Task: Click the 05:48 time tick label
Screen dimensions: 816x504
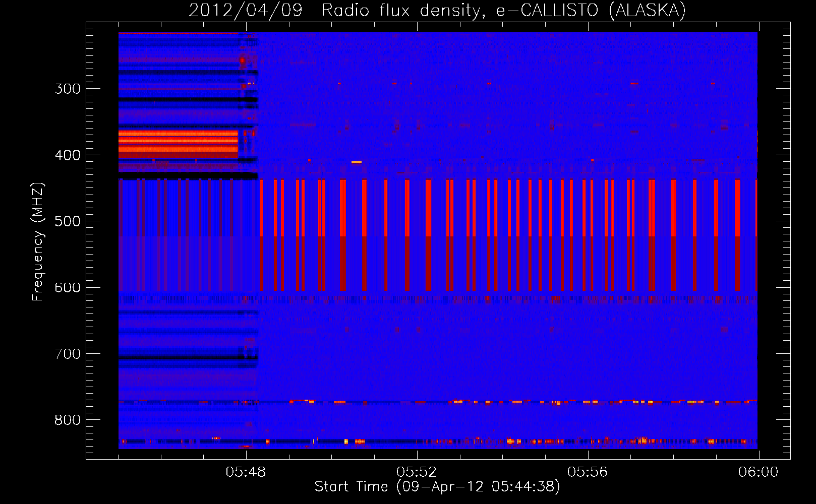Action: coord(246,472)
